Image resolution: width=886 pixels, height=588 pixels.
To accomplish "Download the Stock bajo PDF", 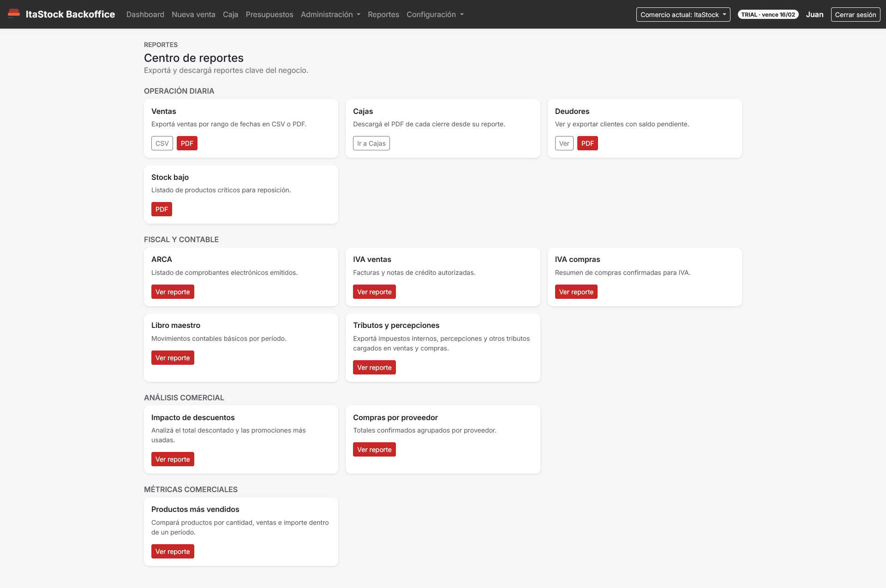I will (x=162, y=209).
